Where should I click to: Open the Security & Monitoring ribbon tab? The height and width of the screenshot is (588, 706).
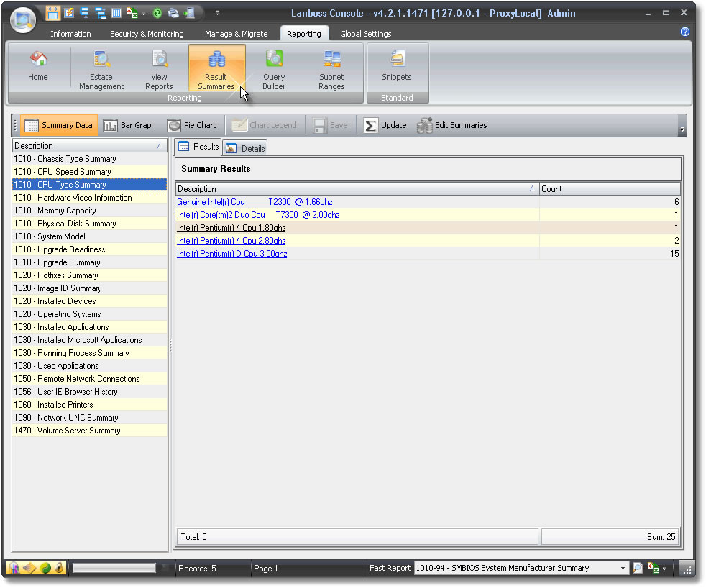pos(147,34)
